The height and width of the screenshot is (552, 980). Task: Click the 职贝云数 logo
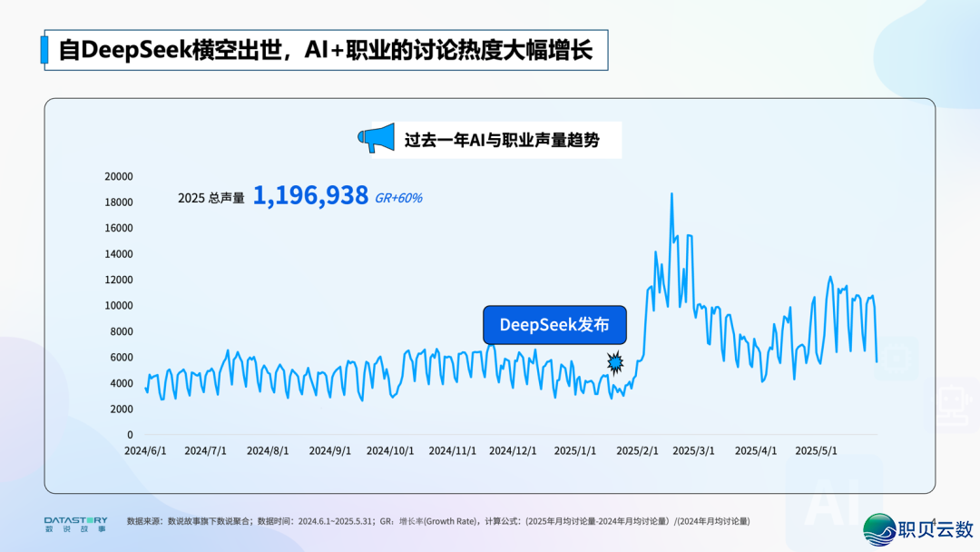pyautogui.click(x=918, y=529)
